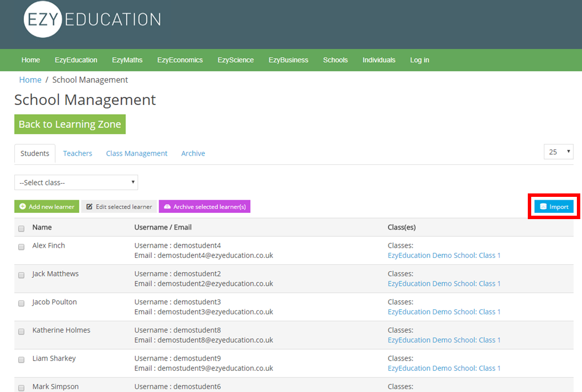Viewport: 582px width, 392px height.
Task: Mark the Katherine Holmes checkbox
Action: click(21, 332)
